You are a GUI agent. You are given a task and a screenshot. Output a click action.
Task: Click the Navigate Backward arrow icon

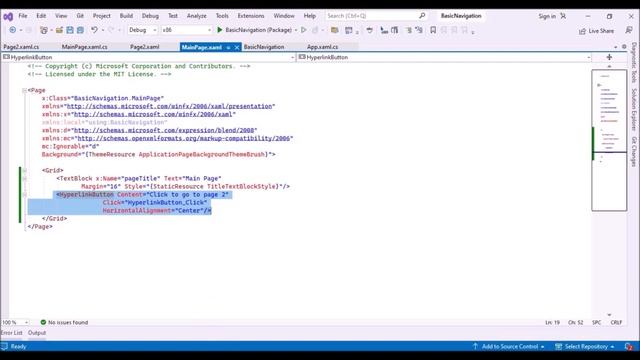(13, 30)
